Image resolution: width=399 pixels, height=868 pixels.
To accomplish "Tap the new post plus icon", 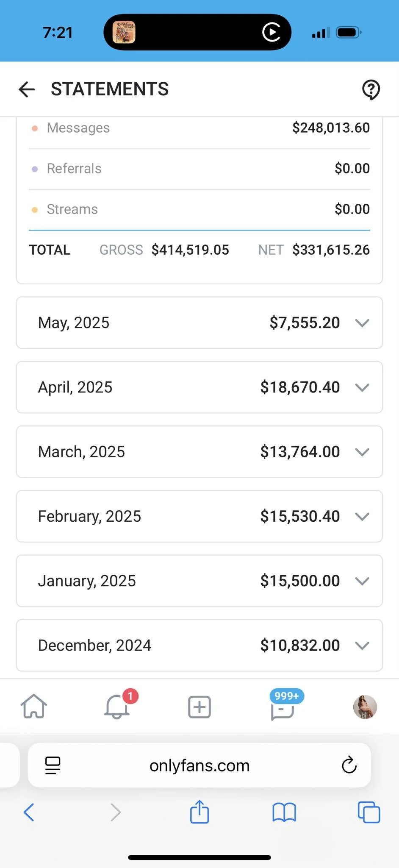I will [x=199, y=707].
